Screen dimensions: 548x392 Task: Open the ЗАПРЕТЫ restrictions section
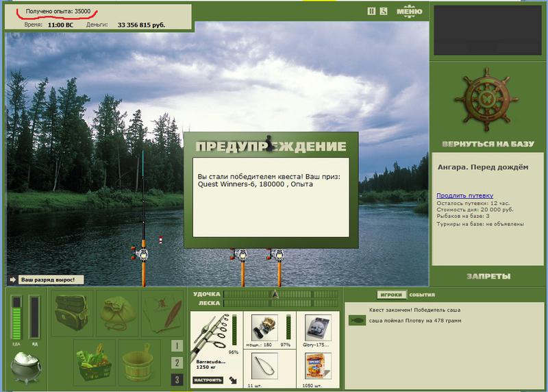(x=488, y=277)
